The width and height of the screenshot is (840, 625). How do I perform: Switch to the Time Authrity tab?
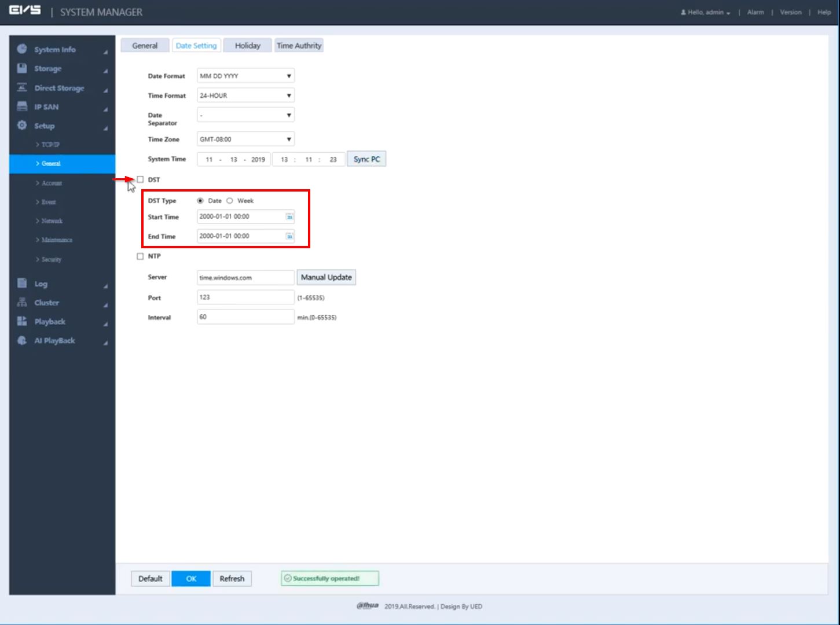299,46
